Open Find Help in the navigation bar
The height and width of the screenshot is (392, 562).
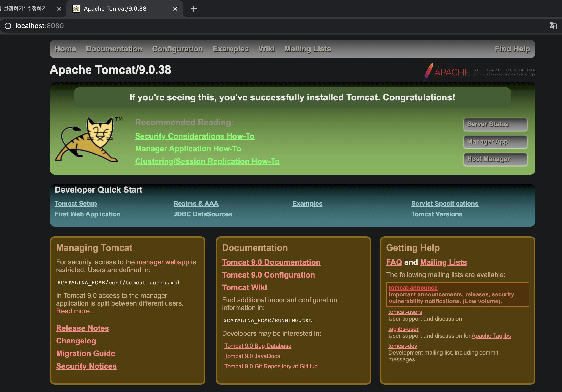512,49
